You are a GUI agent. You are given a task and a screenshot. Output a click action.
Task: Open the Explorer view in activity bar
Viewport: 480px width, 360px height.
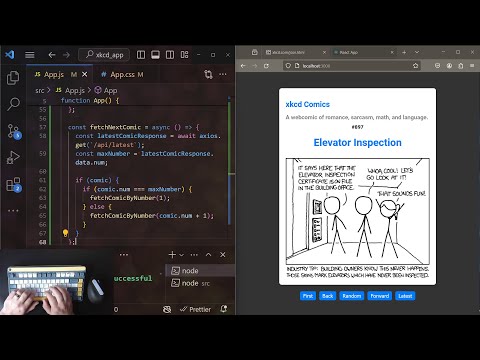[x=13, y=78]
